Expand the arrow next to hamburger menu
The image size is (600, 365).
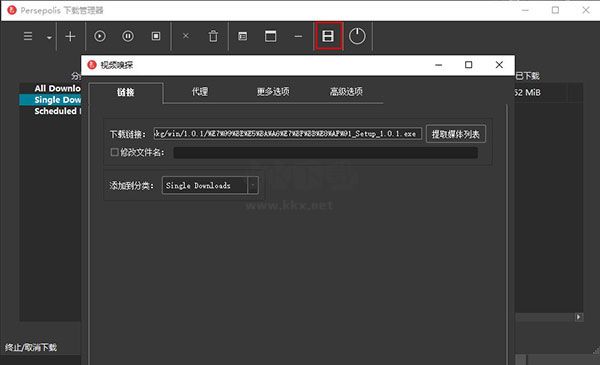click(49, 37)
